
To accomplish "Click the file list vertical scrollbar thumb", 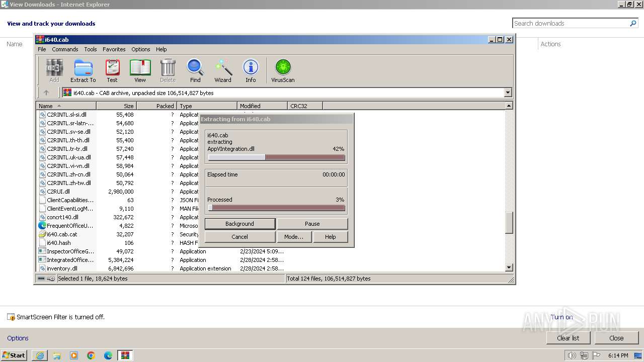I will [509, 223].
